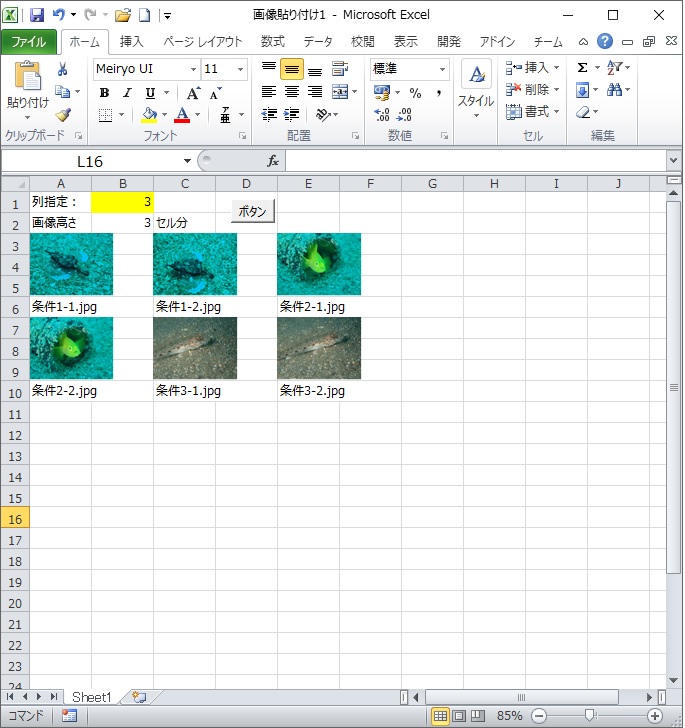
Task: Expand the formula bar with chevron
Action: click(x=673, y=161)
